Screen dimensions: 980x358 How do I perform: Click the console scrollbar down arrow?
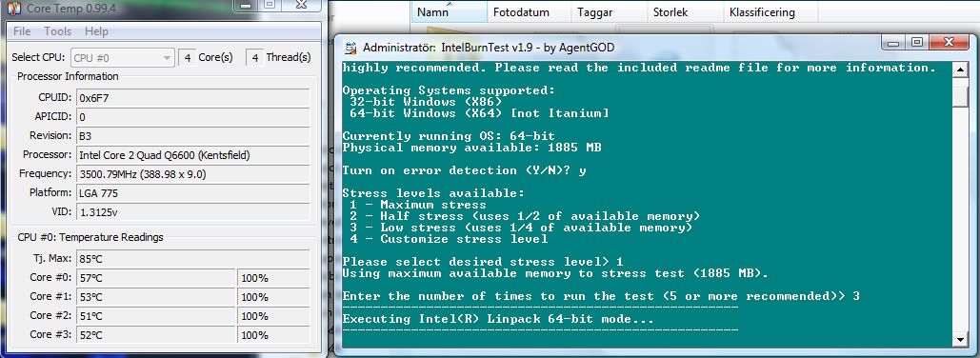coord(960,339)
